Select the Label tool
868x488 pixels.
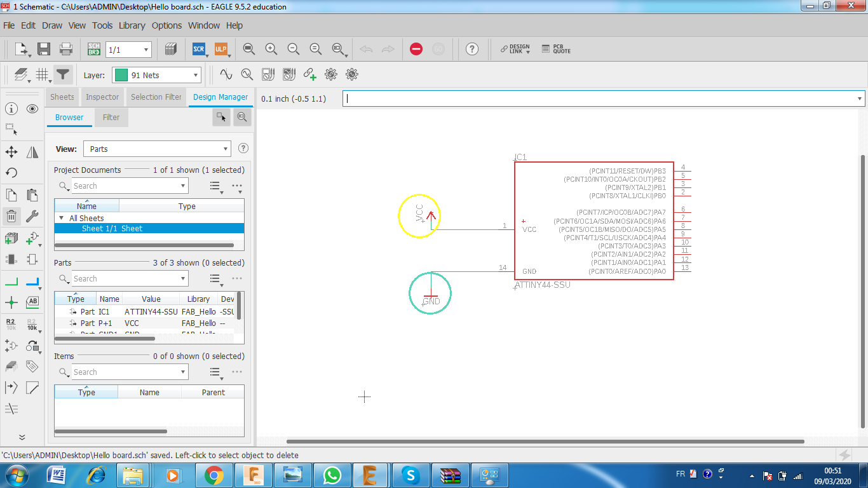click(x=32, y=302)
